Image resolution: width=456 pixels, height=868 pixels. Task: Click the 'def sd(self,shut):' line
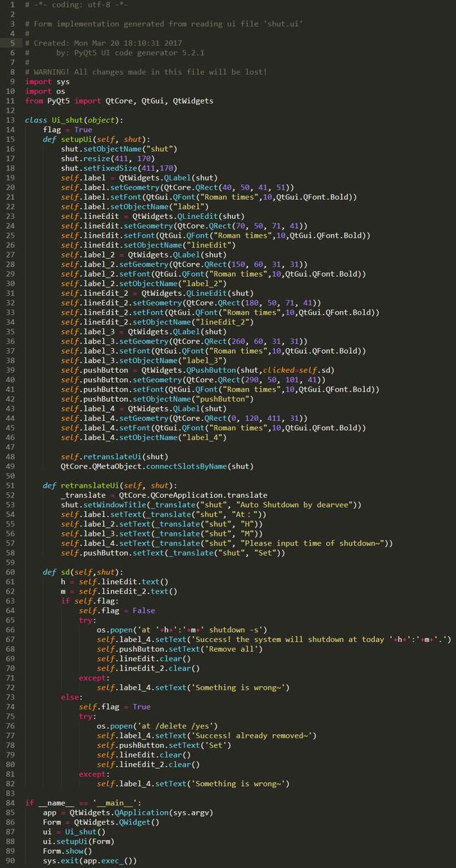83,573
